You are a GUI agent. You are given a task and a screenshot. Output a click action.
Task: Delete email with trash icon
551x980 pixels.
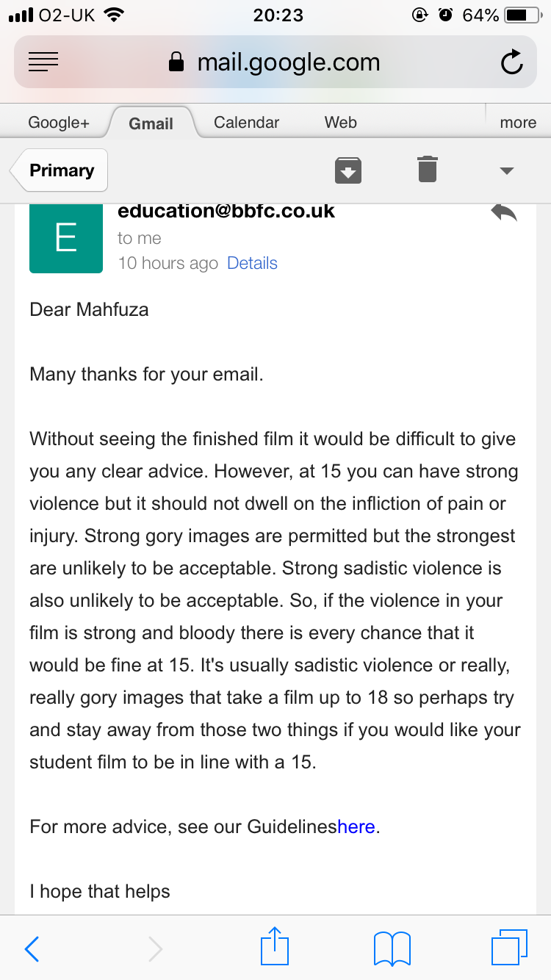(427, 170)
